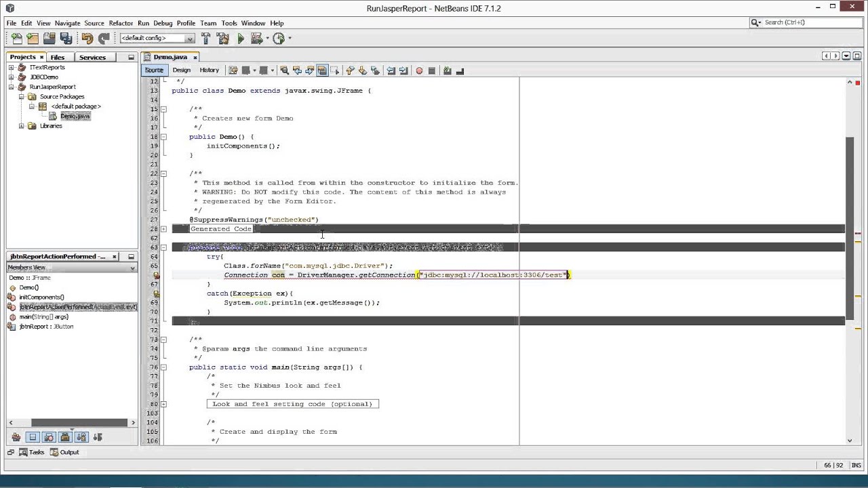868x488 pixels.
Task: Open Debug Project dropdown arrow
Action: [x=267, y=39]
